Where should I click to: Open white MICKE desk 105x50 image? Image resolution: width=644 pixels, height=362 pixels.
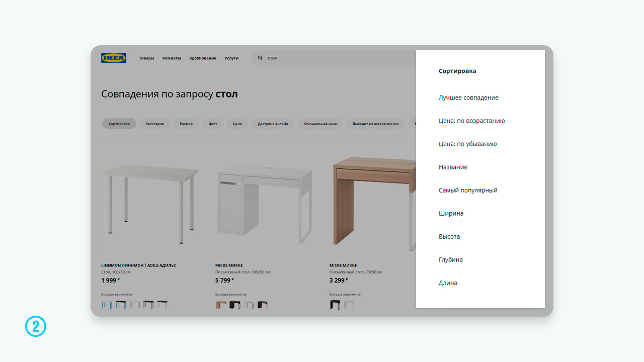point(265,204)
